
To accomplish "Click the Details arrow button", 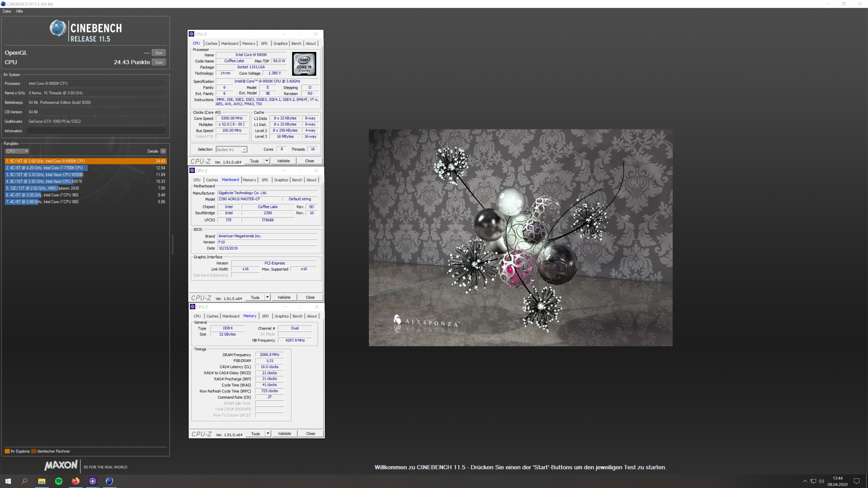I will coord(163,151).
